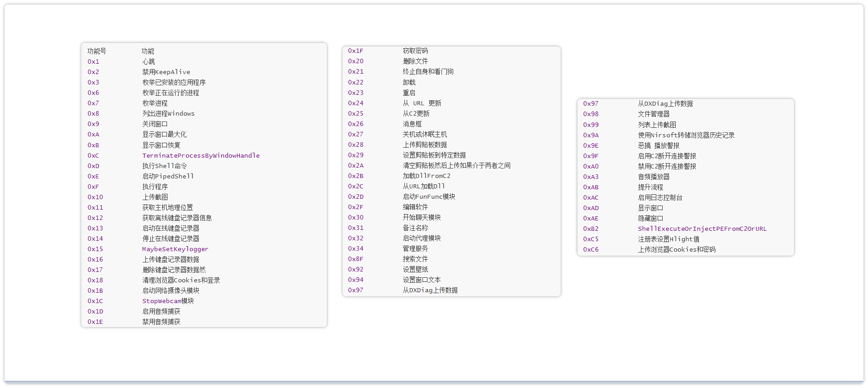Click the 启动FunFunc模块 text
The width and height of the screenshot is (868, 388).
tap(429, 196)
